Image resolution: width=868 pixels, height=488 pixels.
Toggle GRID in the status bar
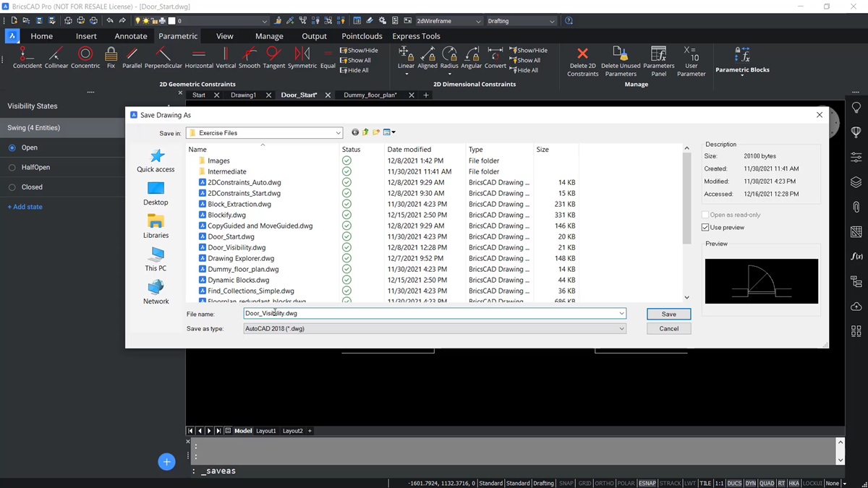tap(584, 483)
